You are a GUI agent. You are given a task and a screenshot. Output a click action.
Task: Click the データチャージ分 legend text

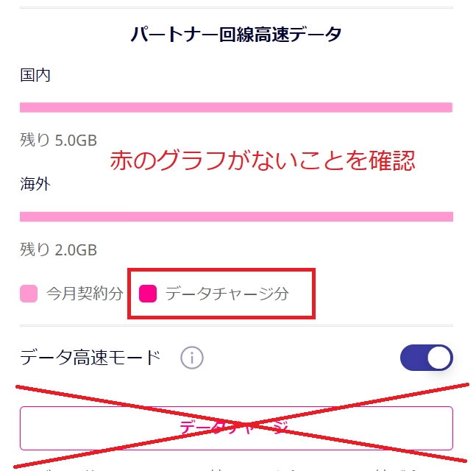227,294
